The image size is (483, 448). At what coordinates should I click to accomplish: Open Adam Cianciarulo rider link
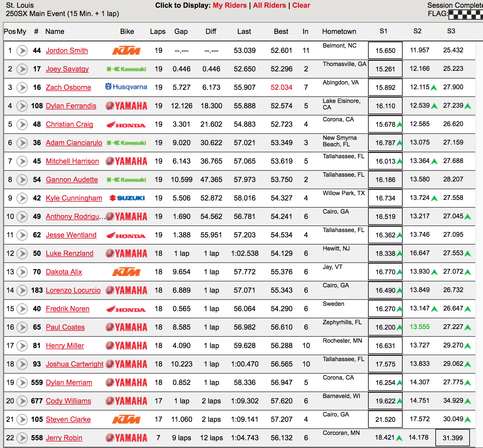pos(74,143)
